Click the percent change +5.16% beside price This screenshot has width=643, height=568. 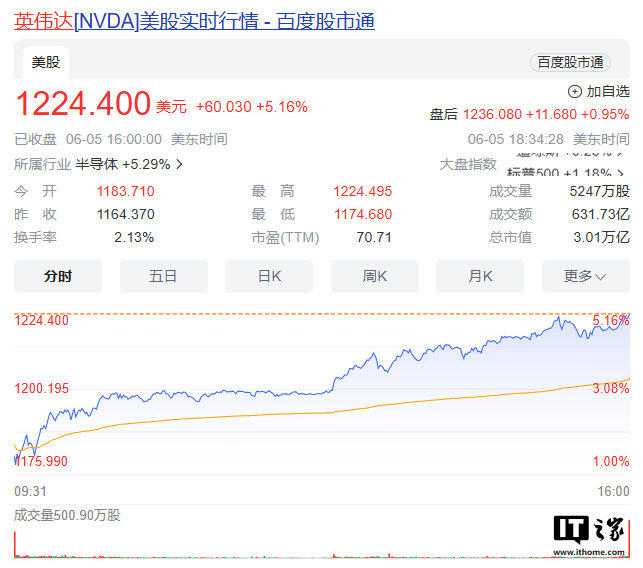pyautogui.click(x=282, y=107)
